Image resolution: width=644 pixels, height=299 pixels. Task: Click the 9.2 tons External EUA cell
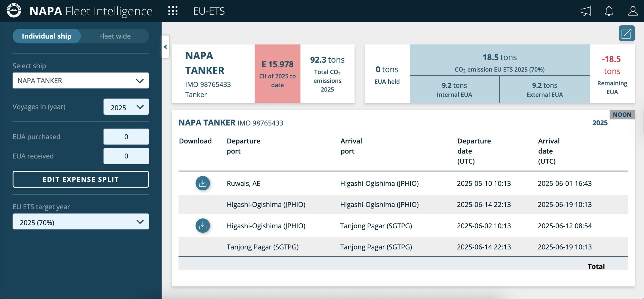click(545, 90)
